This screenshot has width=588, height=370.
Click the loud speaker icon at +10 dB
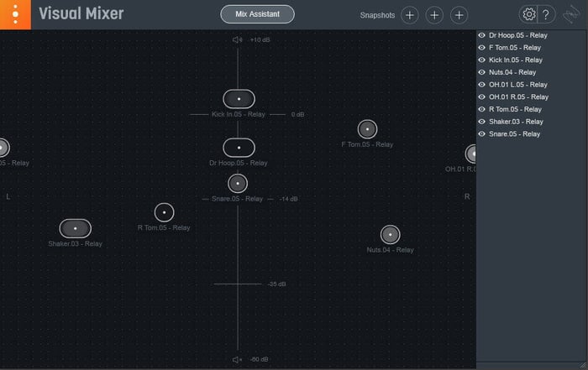pyautogui.click(x=237, y=39)
